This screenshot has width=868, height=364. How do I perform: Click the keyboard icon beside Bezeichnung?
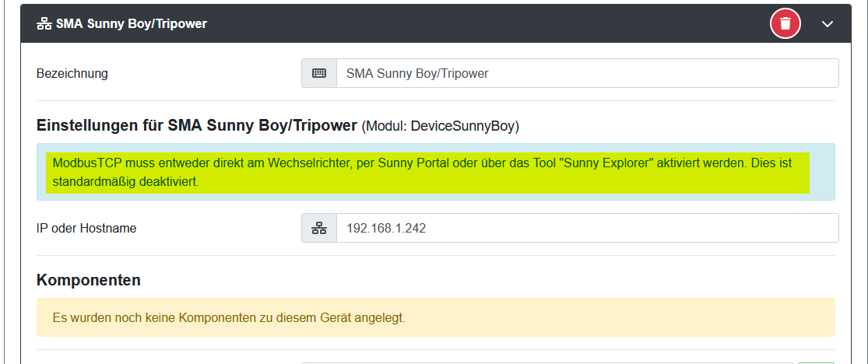(x=319, y=73)
